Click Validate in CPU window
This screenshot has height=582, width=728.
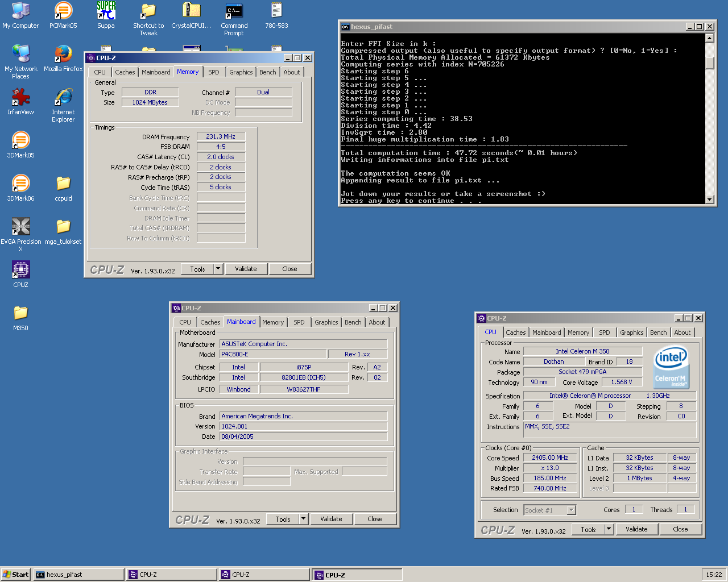coord(637,529)
